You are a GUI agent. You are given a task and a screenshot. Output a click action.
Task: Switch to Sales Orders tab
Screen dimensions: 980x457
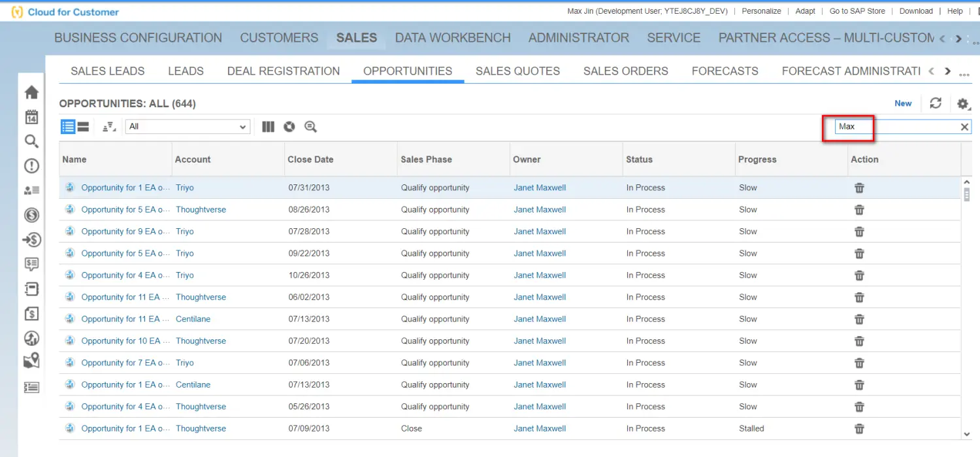pyautogui.click(x=626, y=71)
